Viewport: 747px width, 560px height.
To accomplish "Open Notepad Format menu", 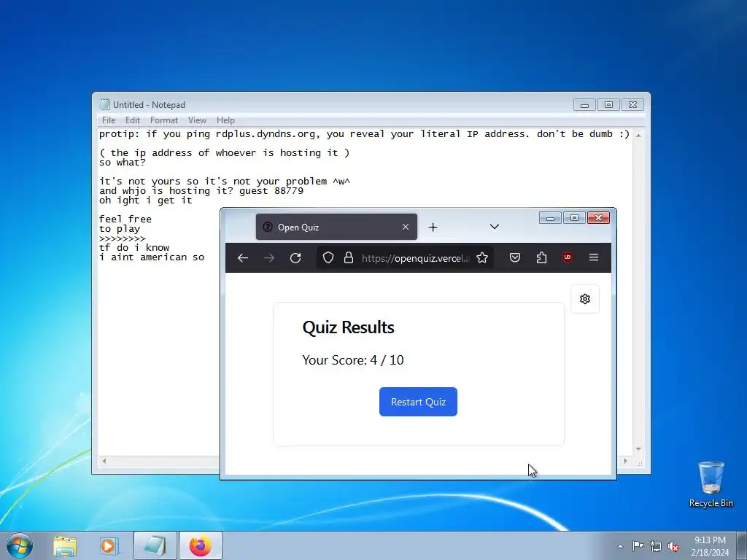I will (x=164, y=120).
